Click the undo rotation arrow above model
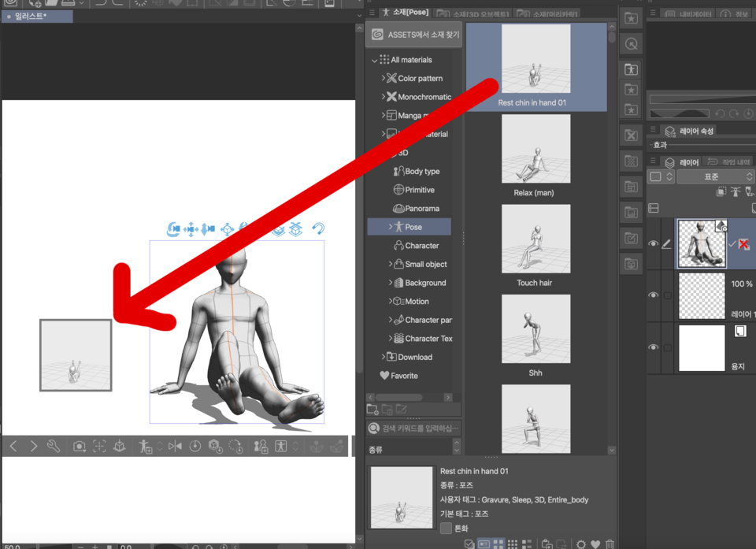The image size is (756, 549). click(318, 228)
